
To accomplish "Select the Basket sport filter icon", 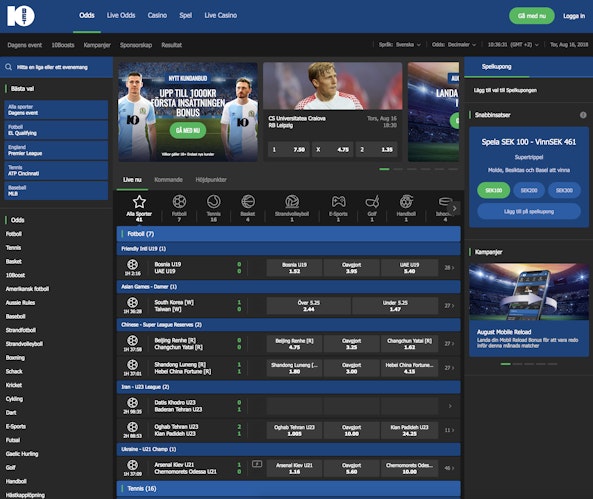I will point(248,202).
